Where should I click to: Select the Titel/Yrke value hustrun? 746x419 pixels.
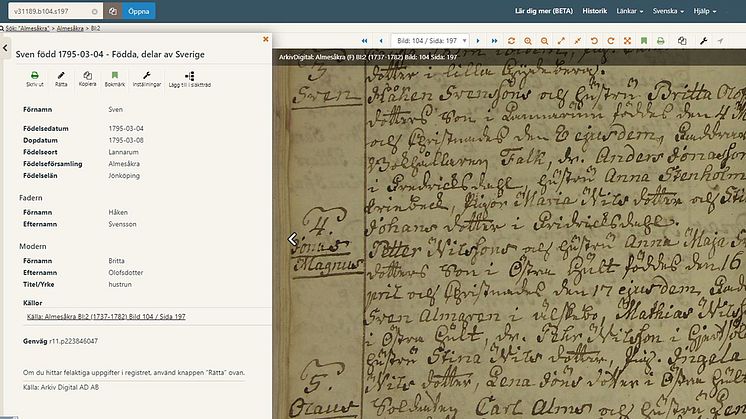[120, 284]
